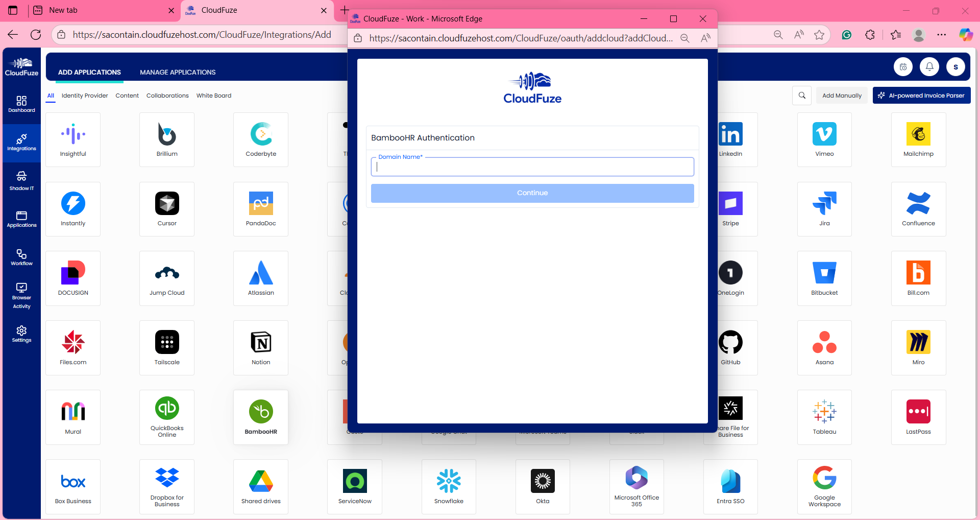Select the Notion integration tile

260,347
